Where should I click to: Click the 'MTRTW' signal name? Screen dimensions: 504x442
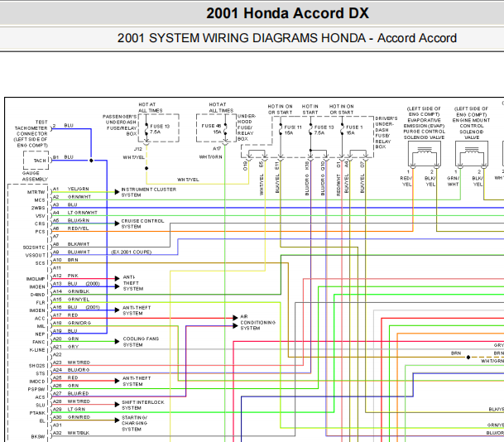tap(36, 192)
